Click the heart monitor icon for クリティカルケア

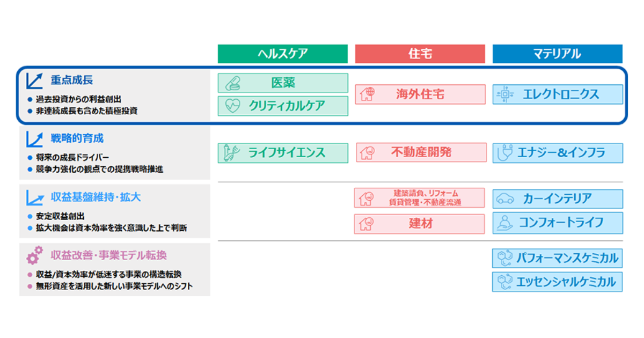[233, 106]
